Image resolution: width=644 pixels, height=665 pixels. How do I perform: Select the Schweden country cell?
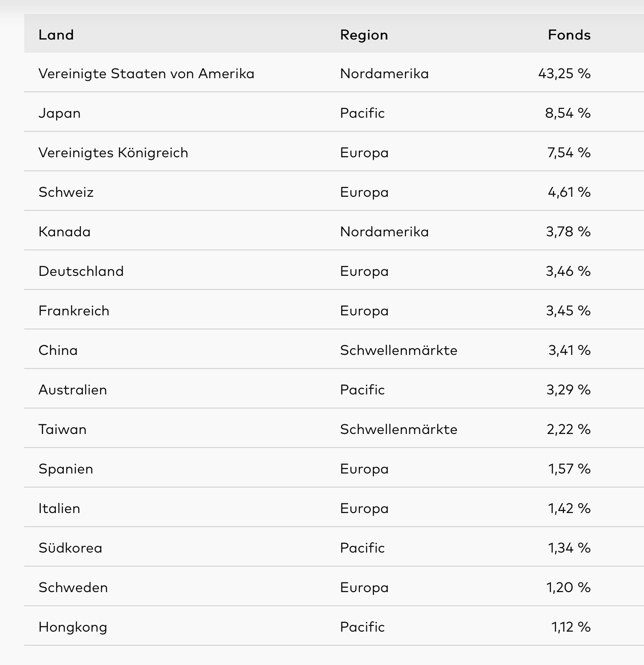[73, 587]
